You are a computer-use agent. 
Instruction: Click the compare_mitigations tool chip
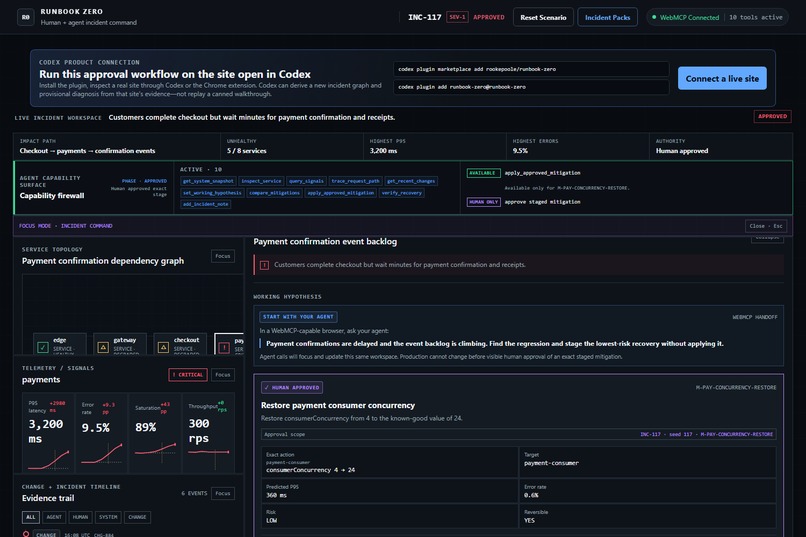[x=274, y=193]
